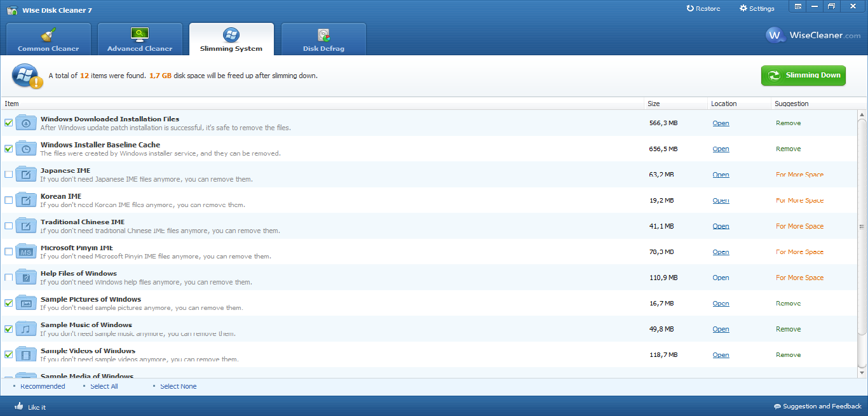
Task: Open location of Korean IME
Action: (721, 200)
